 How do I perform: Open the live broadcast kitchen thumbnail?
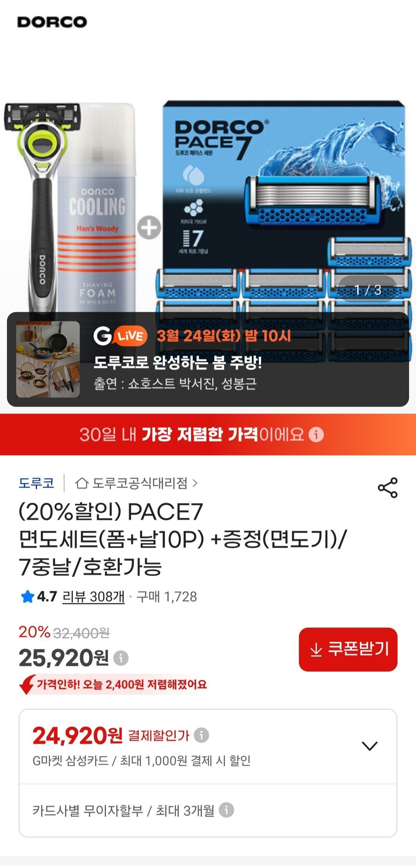pyautogui.click(x=48, y=359)
